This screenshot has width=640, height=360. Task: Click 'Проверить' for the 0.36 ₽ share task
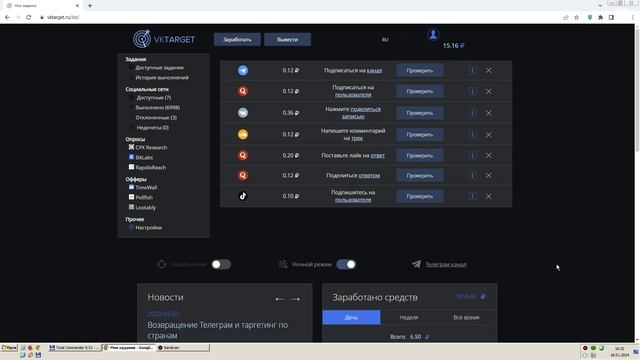pyautogui.click(x=420, y=113)
